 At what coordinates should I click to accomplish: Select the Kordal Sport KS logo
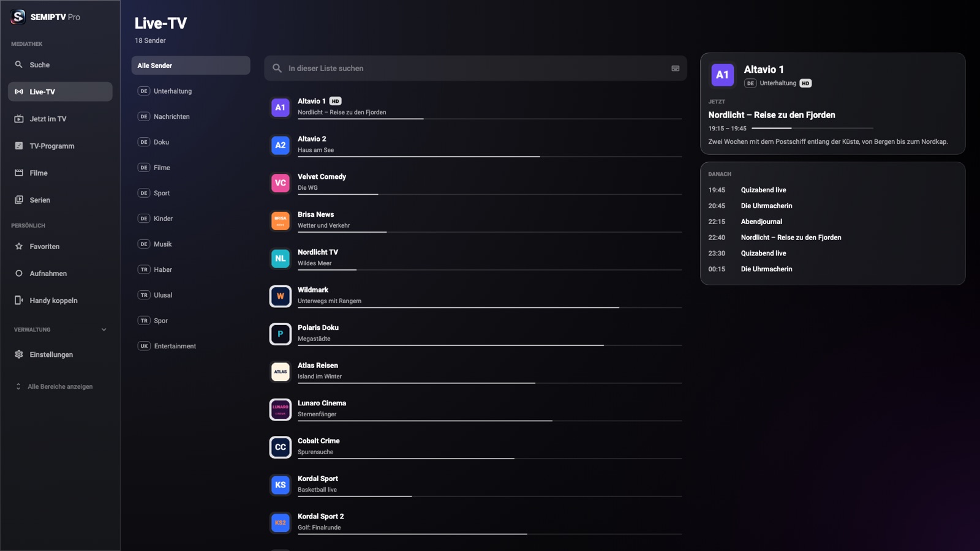coord(281,485)
